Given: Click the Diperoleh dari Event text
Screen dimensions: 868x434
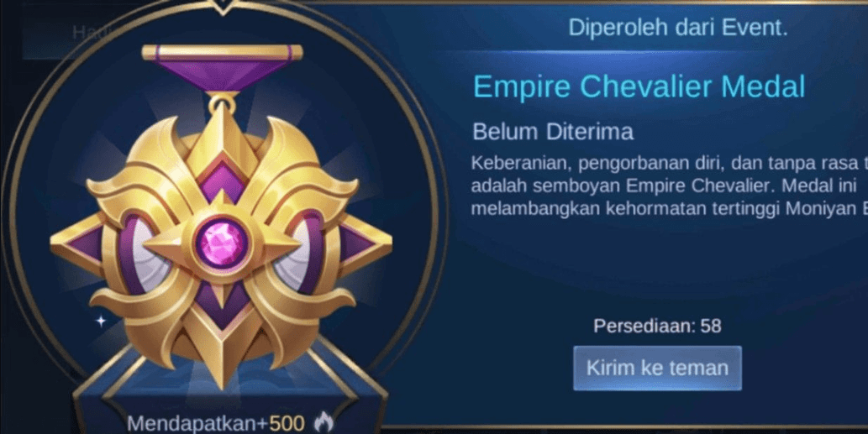Looking at the screenshot, I should point(677,29).
